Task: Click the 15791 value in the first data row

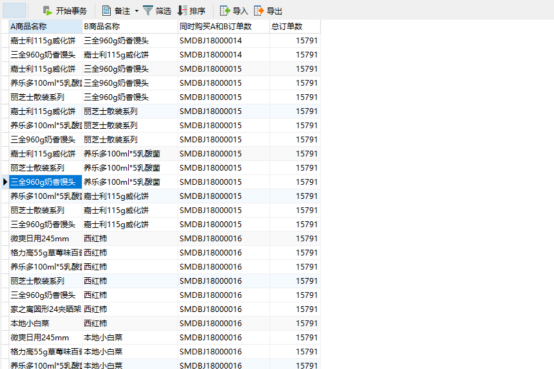Action: (295, 41)
